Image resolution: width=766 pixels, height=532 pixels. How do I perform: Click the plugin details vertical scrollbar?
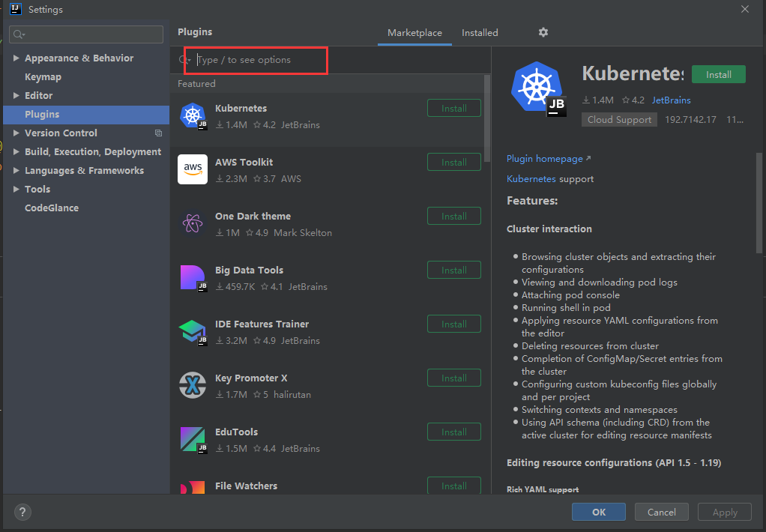click(x=759, y=203)
